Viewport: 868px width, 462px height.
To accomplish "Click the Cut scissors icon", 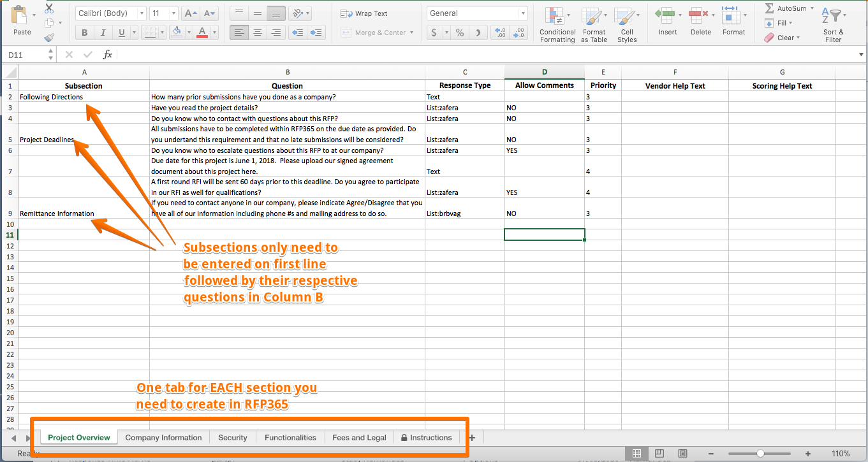I will pyautogui.click(x=49, y=8).
